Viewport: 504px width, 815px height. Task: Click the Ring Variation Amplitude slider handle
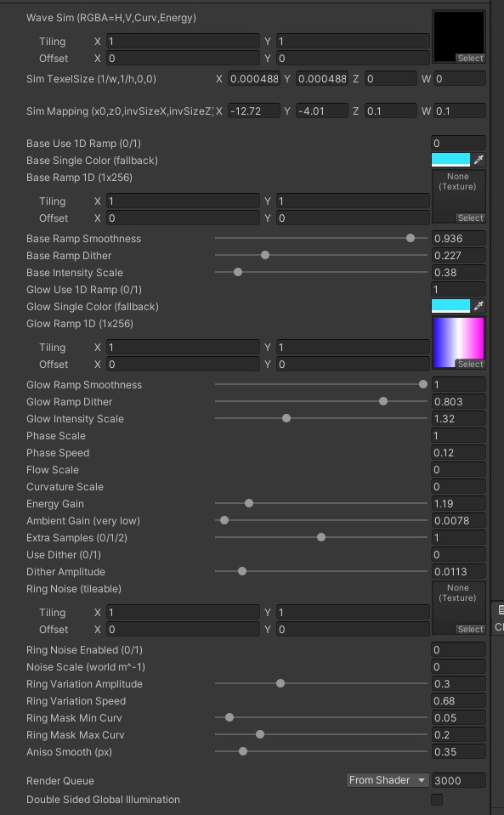click(x=280, y=683)
